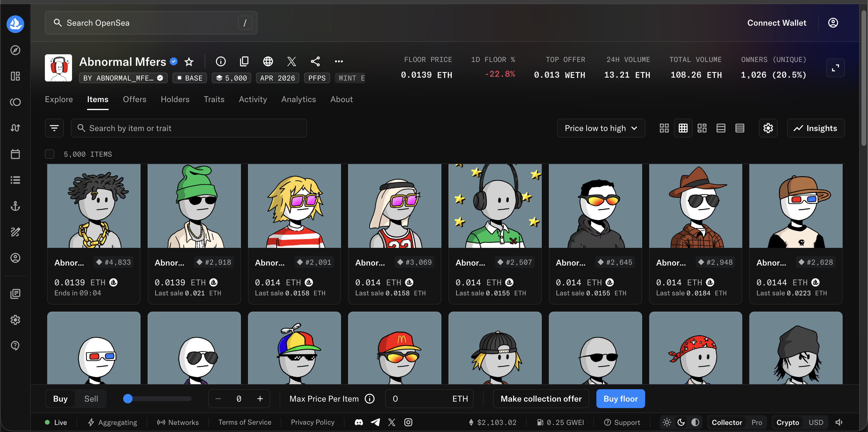Open the collection info icon

[x=221, y=61]
